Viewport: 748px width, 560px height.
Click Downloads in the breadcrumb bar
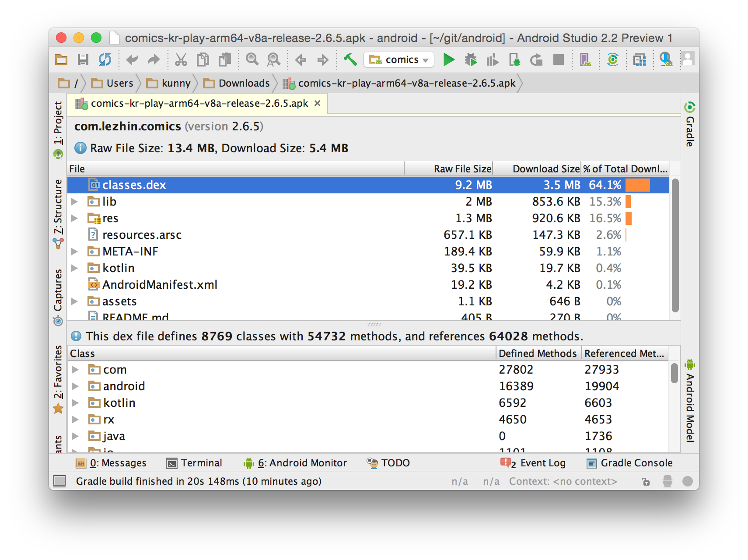237,83
